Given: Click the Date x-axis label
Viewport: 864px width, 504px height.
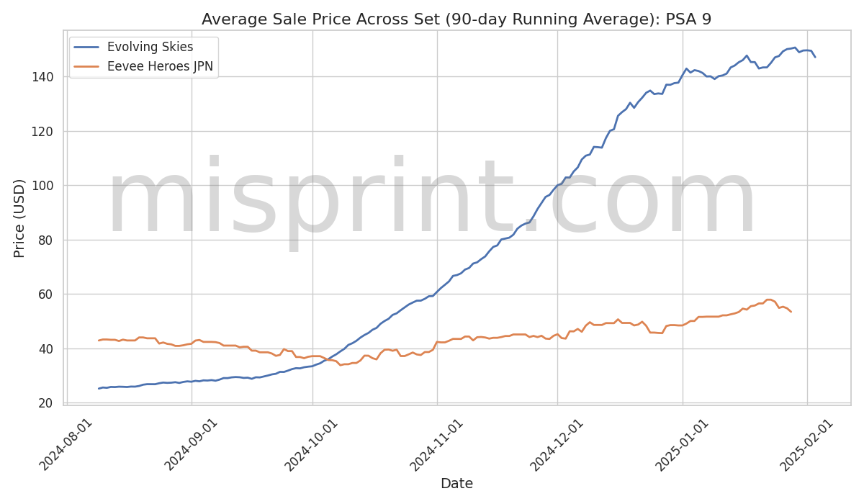Looking at the screenshot, I should (456, 484).
